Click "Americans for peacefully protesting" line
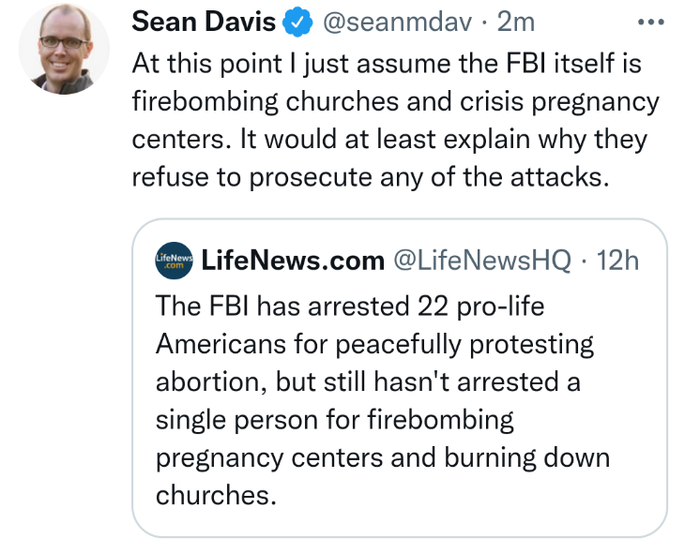This screenshot has height=553, width=700. click(375, 344)
